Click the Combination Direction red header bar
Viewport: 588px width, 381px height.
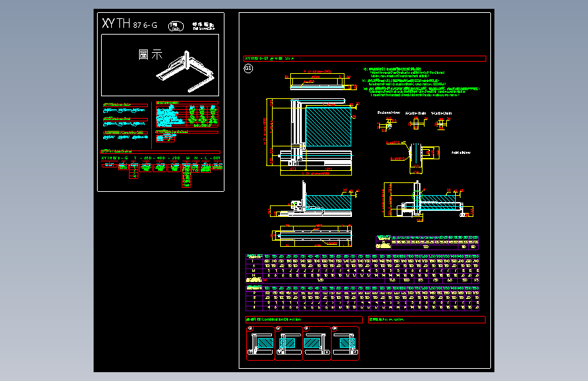(x=304, y=319)
